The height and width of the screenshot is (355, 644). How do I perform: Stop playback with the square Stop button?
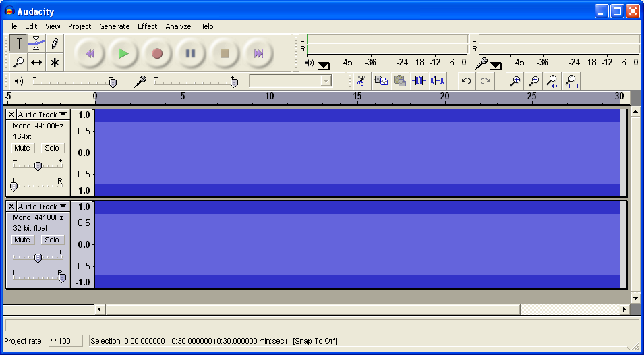click(225, 53)
